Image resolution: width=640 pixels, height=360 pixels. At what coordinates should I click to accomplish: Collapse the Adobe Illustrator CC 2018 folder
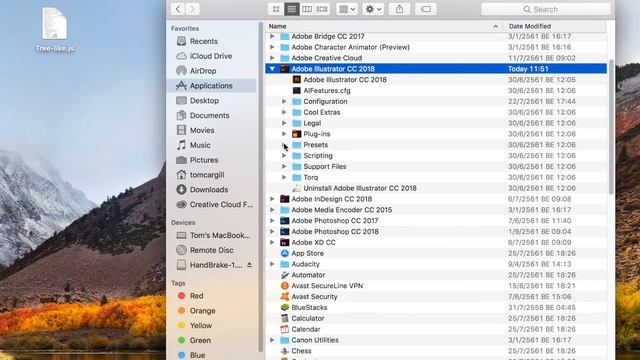[x=272, y=69]
